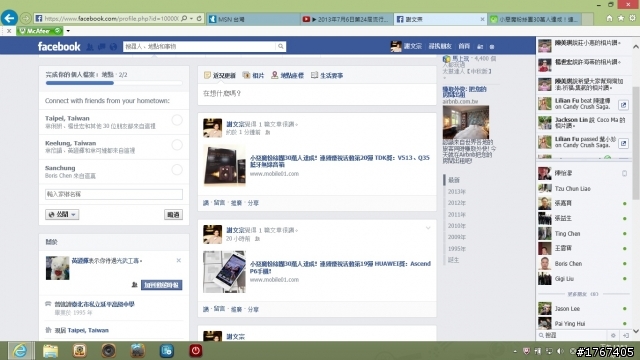This screenshot has height=360, width=640.
Task: Open options chevron on the 20-hour-old post
Action: [428, 228]
